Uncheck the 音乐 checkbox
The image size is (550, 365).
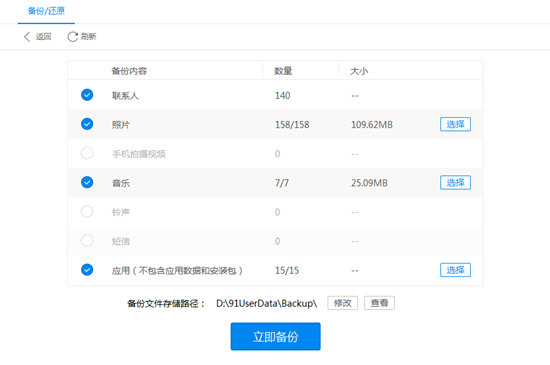tap(87, 182)
